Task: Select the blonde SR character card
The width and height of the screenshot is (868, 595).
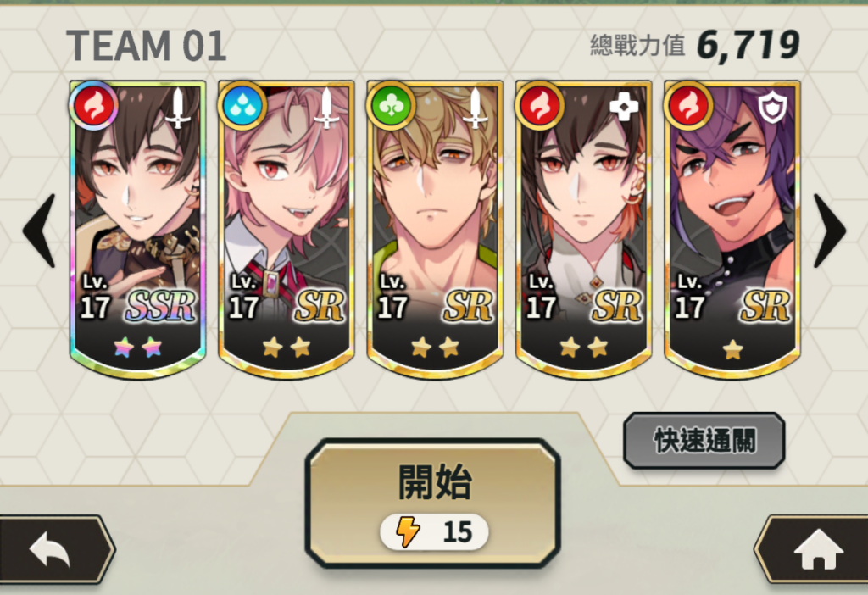Action: tap(435, 230)
